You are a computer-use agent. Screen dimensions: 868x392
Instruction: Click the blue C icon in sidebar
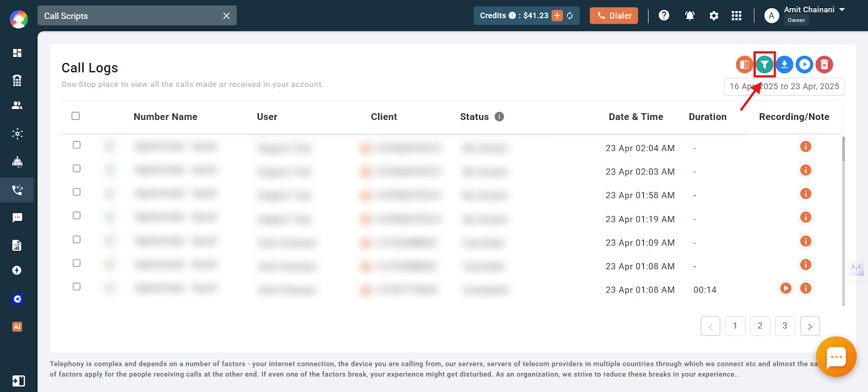click(x=17, y=299)
